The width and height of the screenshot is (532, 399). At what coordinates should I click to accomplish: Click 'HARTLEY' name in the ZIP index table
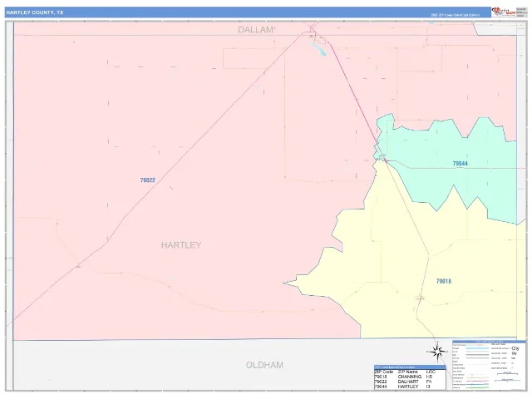pos(408,387)
